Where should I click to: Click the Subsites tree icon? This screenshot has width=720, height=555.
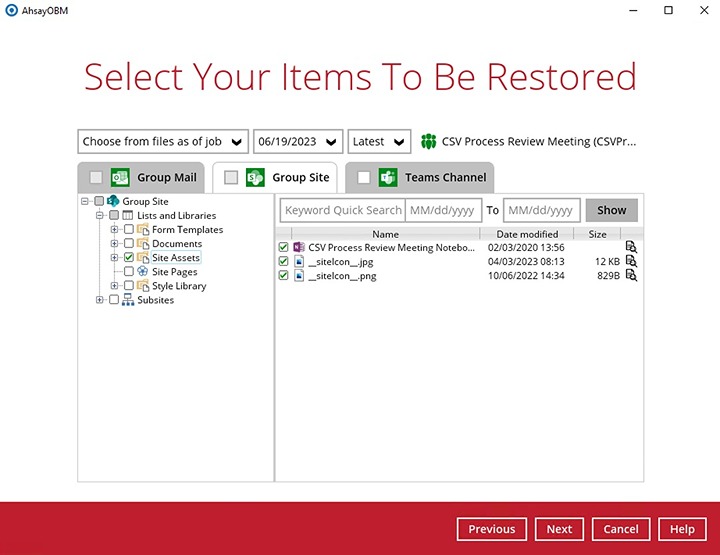point(128,300)
